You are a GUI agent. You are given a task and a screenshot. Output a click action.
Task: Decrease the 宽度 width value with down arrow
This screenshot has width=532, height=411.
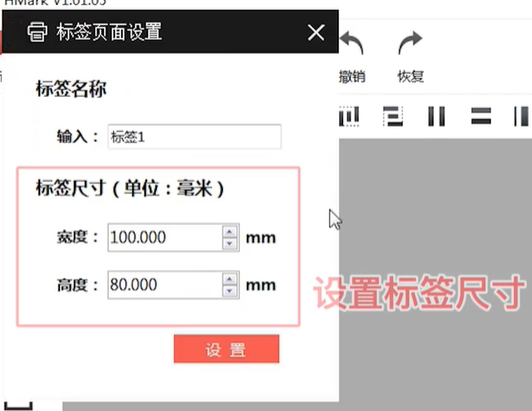tap(230, 244)
